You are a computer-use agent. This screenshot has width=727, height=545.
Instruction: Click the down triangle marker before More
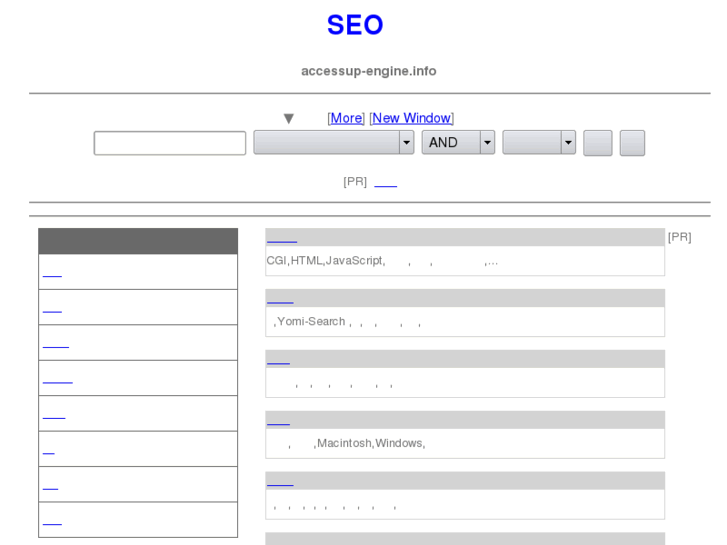(289, 119)
